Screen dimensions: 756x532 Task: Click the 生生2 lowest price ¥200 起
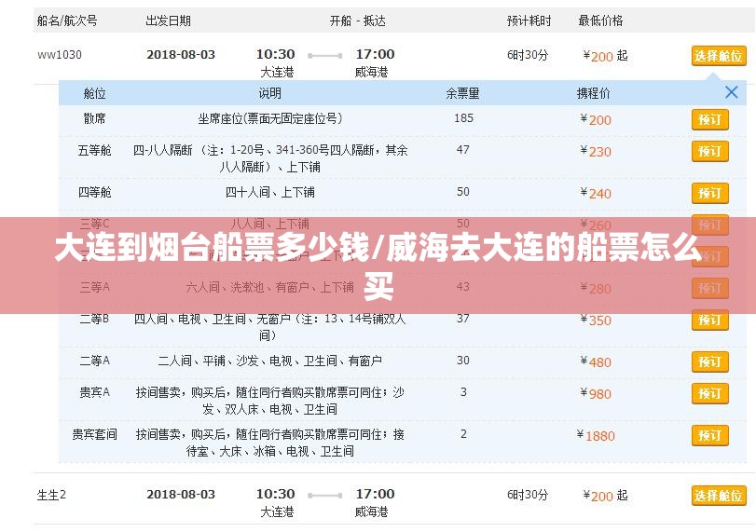tap(605, 496)
